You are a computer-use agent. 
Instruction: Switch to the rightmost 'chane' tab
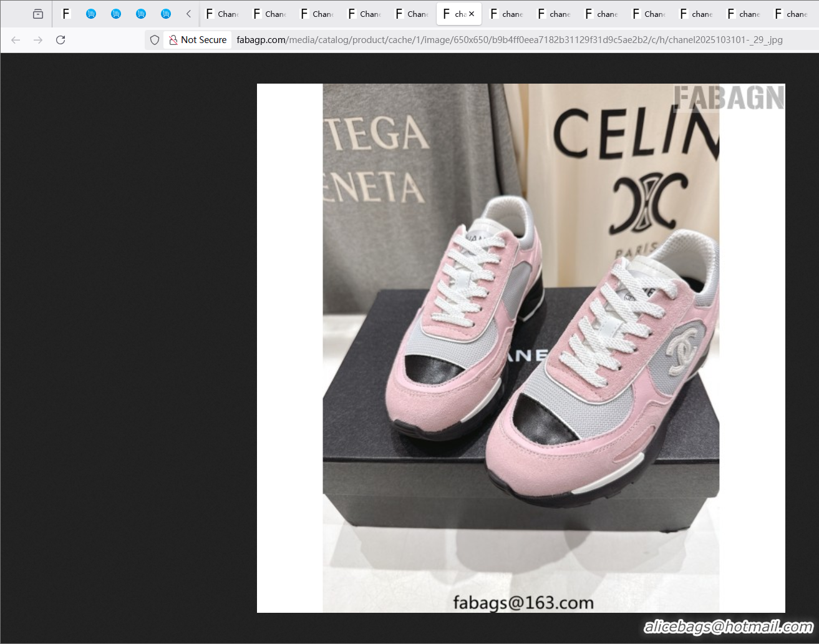792,13
